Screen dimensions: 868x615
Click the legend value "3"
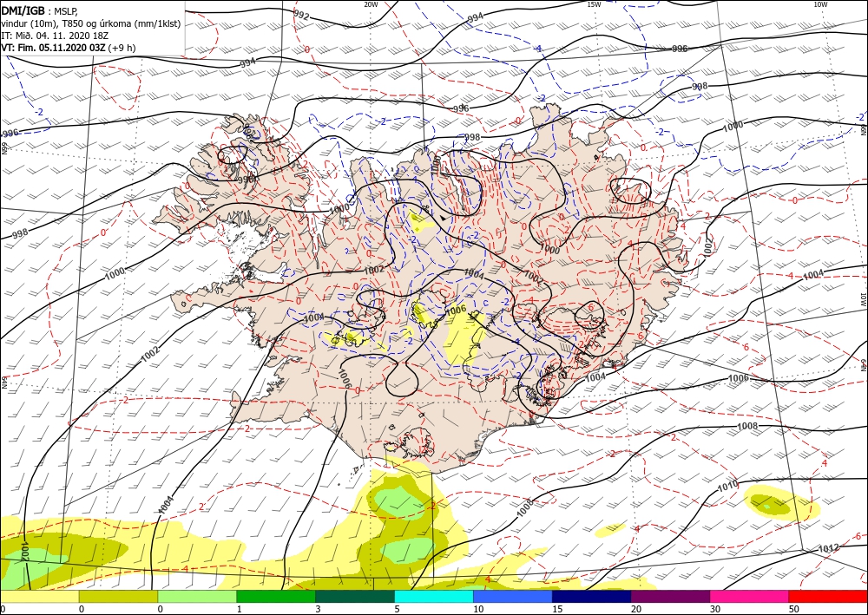[318, 609]
